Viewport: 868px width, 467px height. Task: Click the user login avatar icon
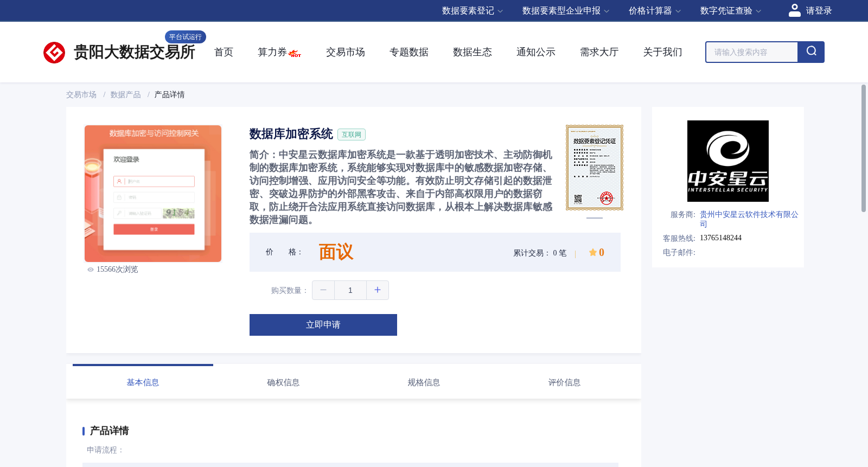(x=795, y=10)
